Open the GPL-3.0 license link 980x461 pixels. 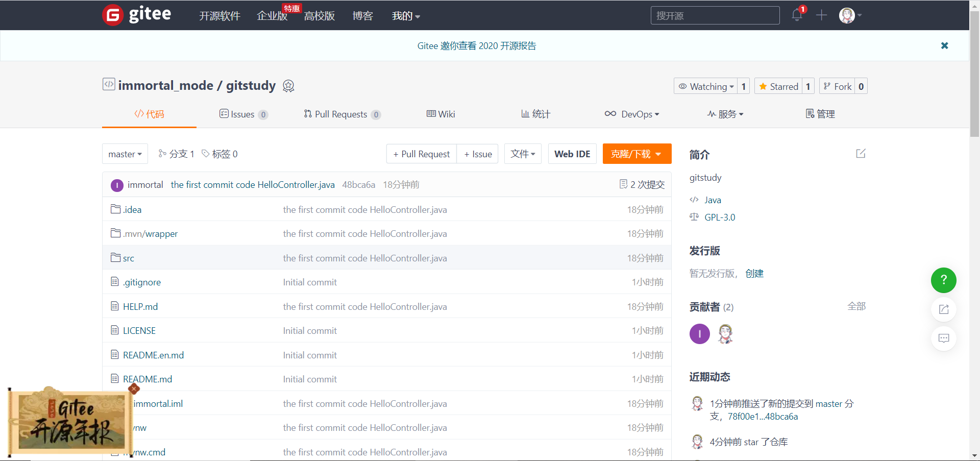[x=720, y=217]
